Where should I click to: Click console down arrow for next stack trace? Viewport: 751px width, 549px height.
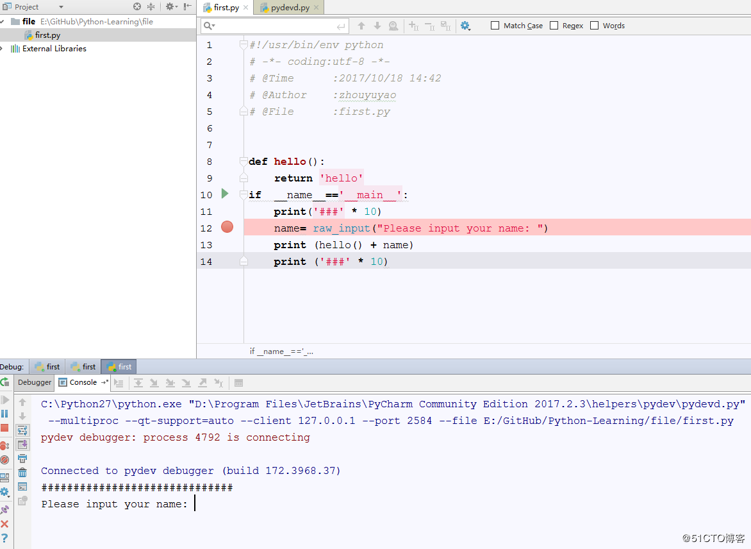click(23, 416)
